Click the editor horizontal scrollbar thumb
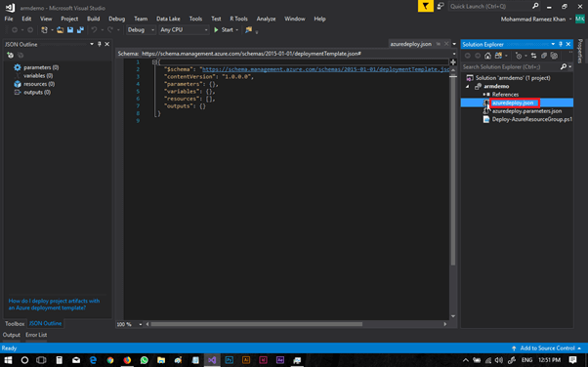Image resolution: width=588 pixels, height=367 pixels. (257, 324)
